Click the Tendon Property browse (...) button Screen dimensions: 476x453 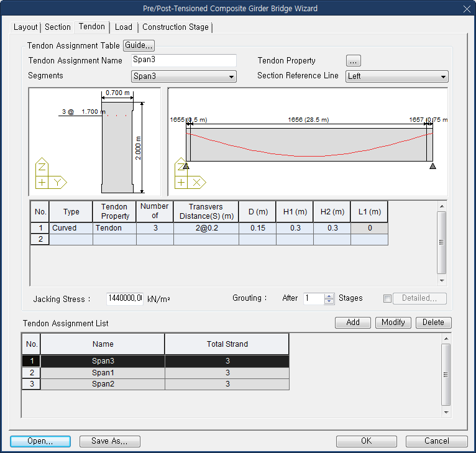click(x=353, y=61)
